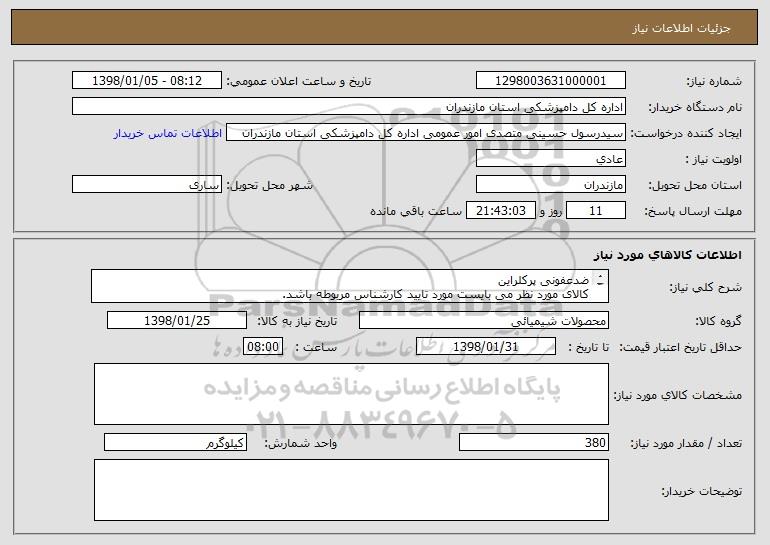Screen dimensions: 770x545
Task: Click the label نام دستگاه خریدار
Action: click(695, 108)
